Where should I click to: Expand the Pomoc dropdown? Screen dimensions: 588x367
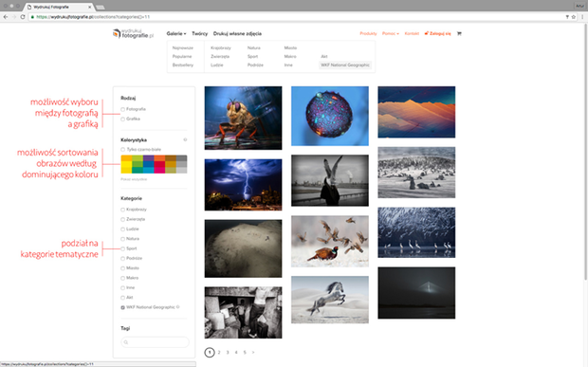pyautogui.click(x=391, y=33)
